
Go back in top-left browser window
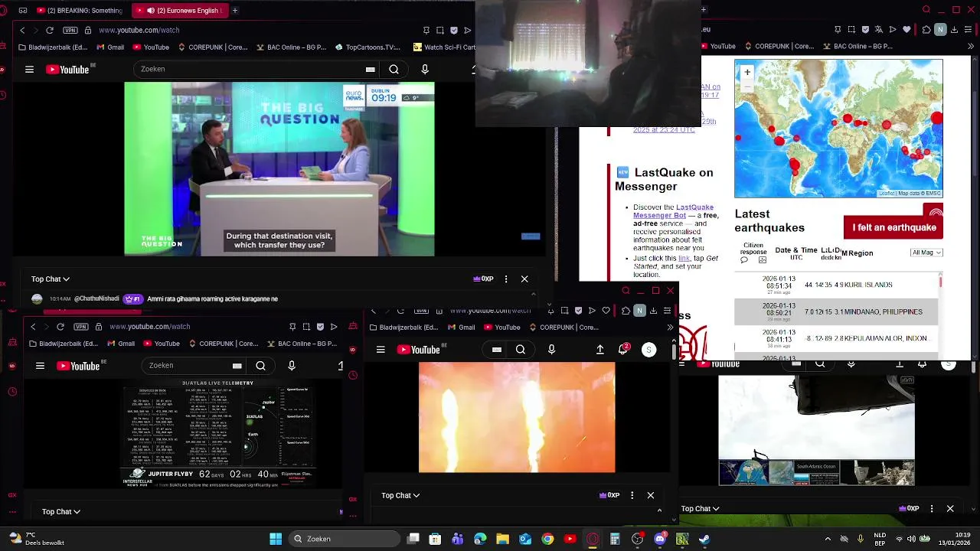click(x=22, y=30)
